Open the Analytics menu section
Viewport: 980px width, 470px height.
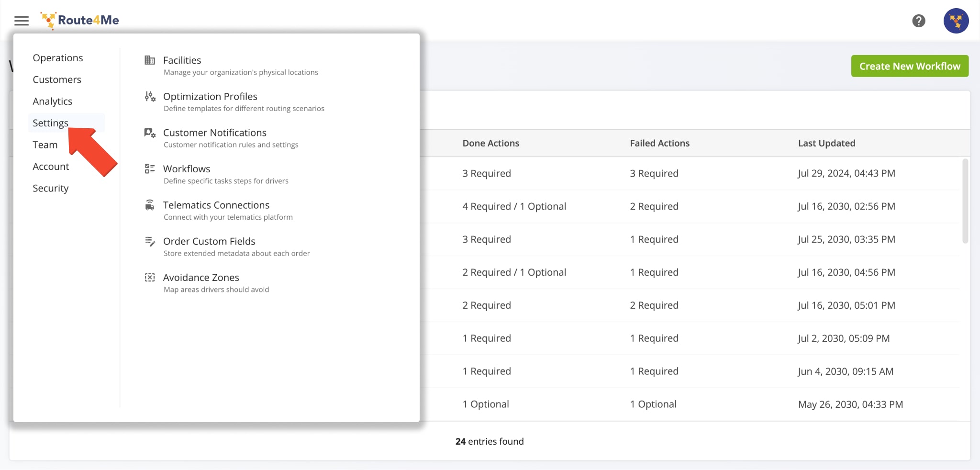click(x=53, y=101)
